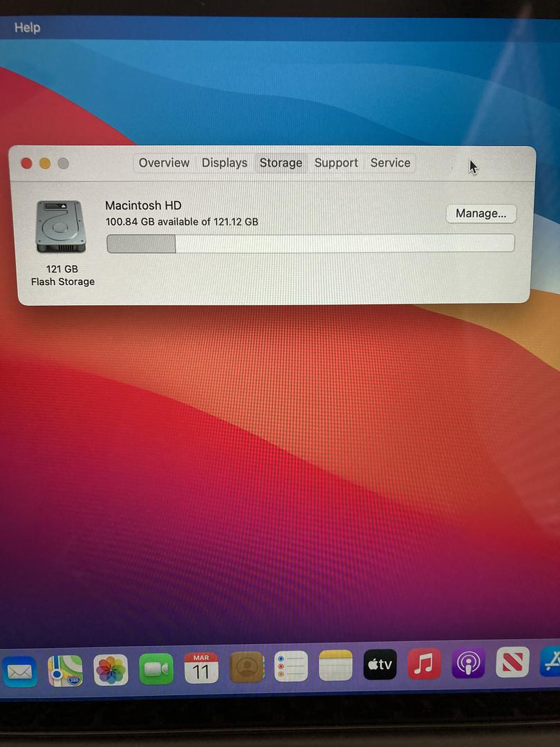Click the Manage... button
Screen dimensions: 560x747
[481, 214]
